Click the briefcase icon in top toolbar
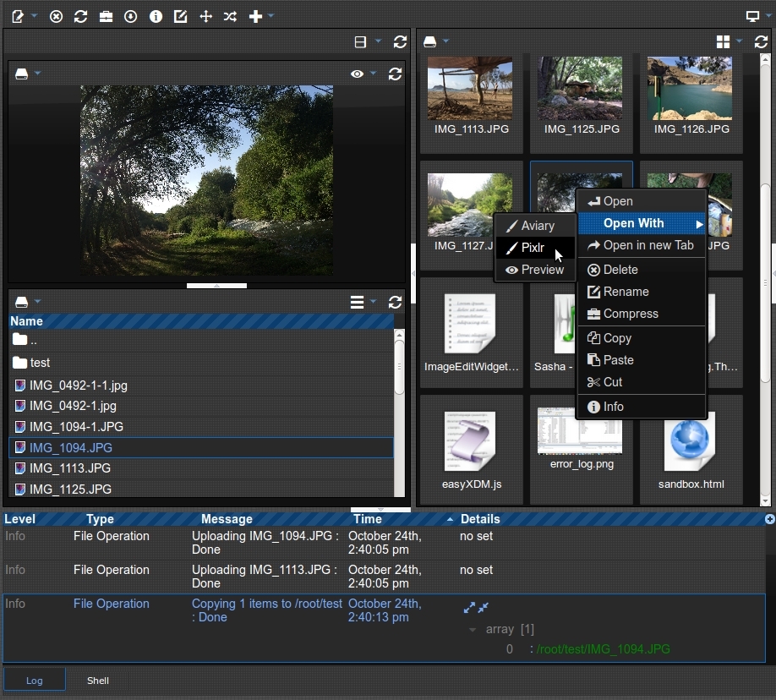This screenshot has height=700, width=776. [x=106, y=17]
